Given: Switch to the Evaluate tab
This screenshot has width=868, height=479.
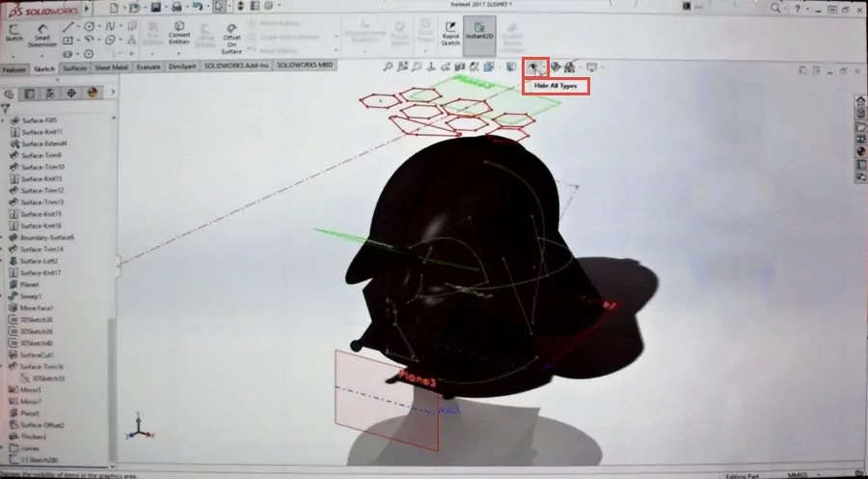Looking at the screenshot, I should (149, 67).
